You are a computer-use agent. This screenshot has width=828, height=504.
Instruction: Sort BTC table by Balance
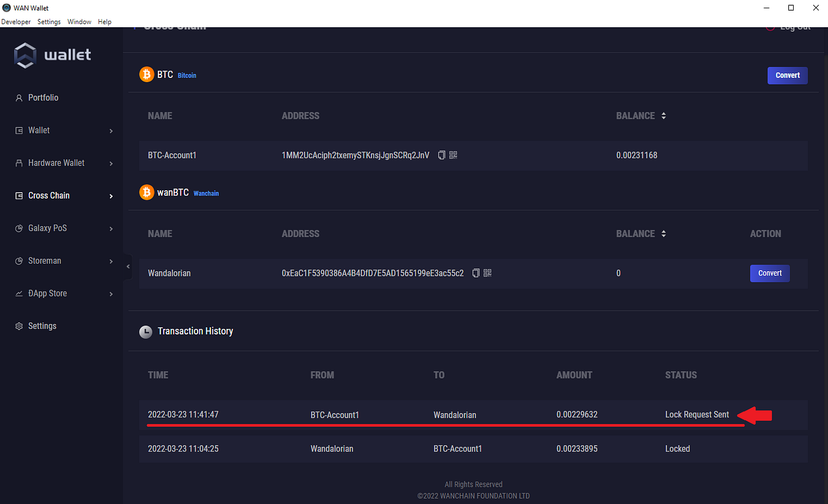[664, 116]
